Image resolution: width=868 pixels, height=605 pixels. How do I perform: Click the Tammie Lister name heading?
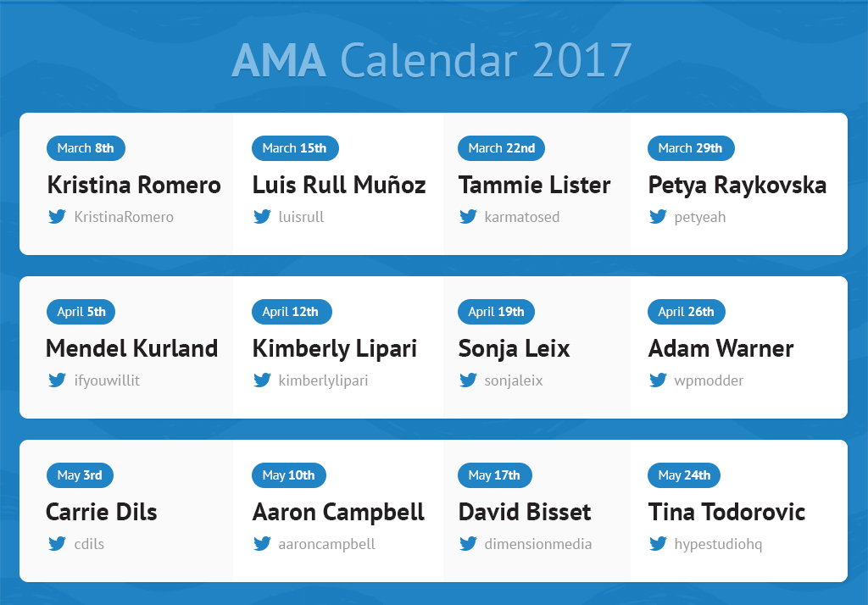coord(534,185)
